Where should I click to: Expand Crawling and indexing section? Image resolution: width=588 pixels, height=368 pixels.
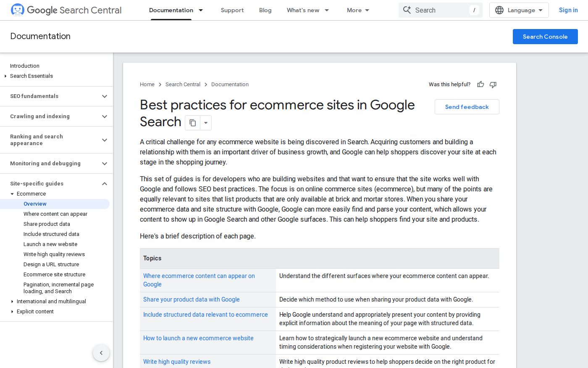(105, 116)
